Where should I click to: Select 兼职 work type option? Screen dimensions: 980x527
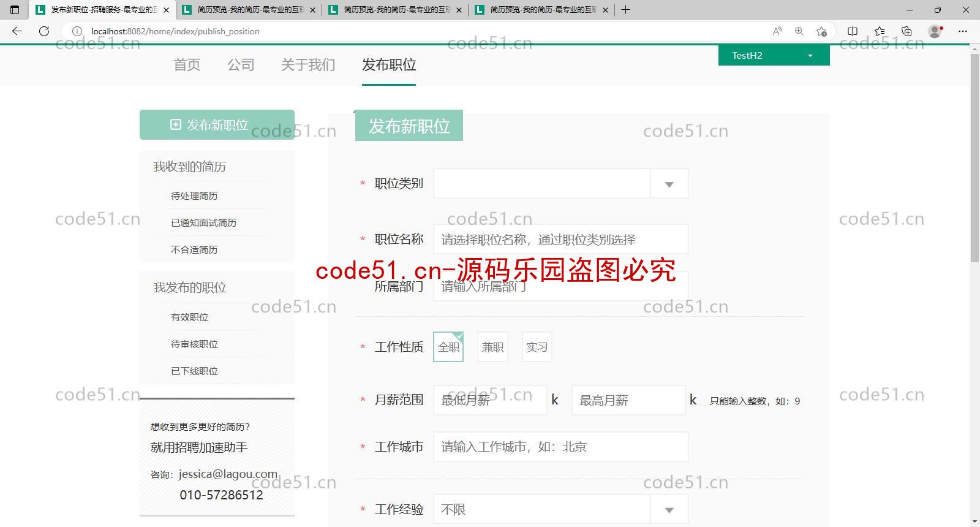point(492,347)
